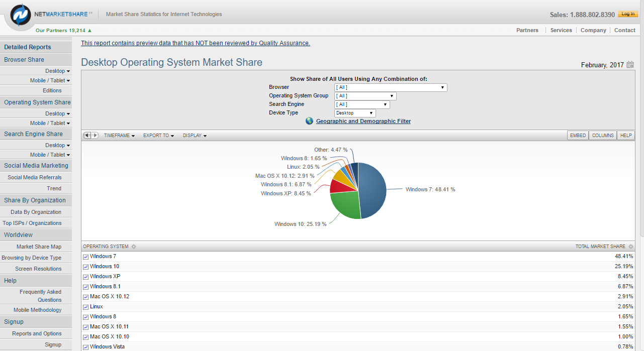Open the Contact top menu item
The image size is (644, 351).
click(625, 30)
